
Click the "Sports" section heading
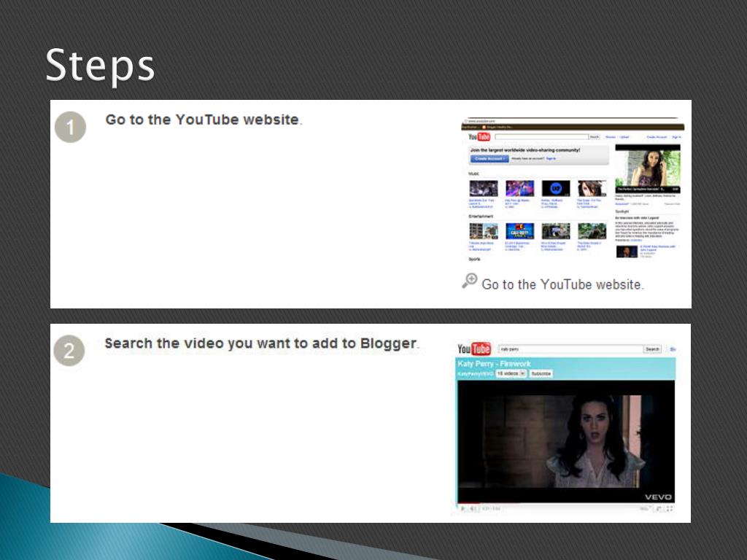pyautogui.click(x=474, y=259)
